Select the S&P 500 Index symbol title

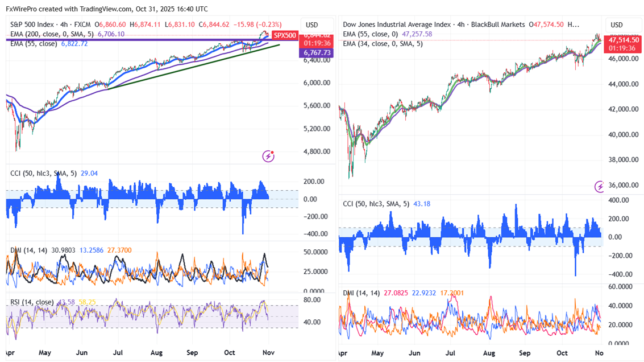point(32,24)
